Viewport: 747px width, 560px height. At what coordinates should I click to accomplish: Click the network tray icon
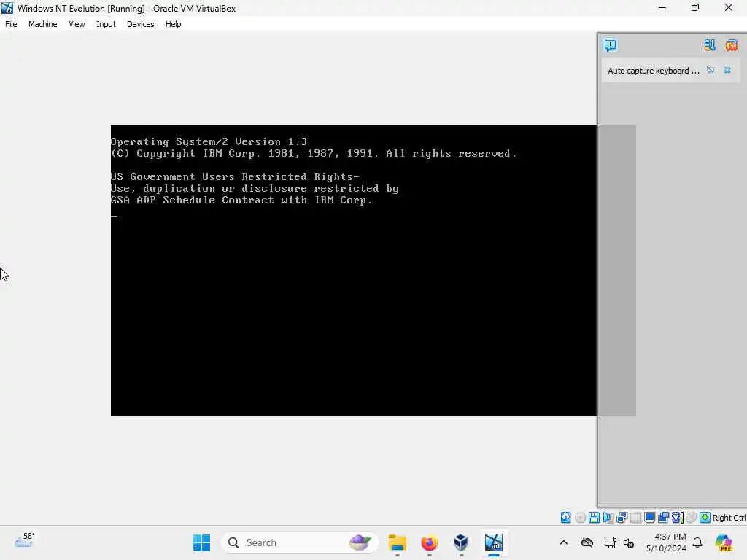point(610,542)
